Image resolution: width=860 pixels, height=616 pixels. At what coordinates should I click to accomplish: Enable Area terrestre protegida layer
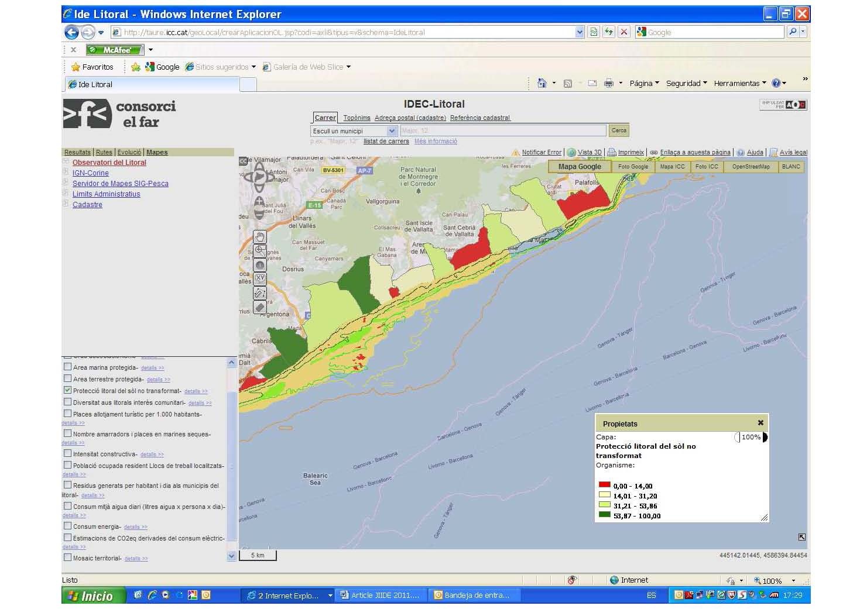[x=67, y=378]
